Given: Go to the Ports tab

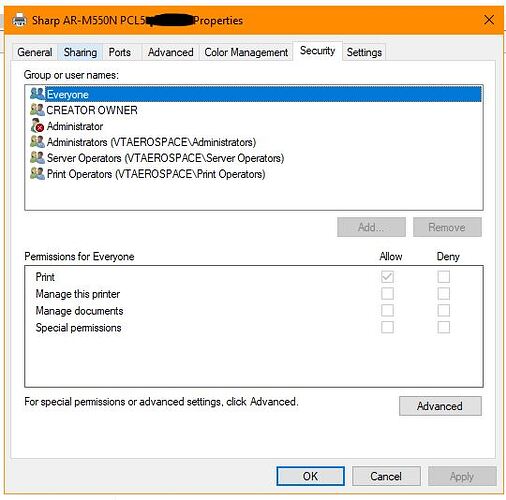Looking at the screenshot, I should tap(120, 52).
